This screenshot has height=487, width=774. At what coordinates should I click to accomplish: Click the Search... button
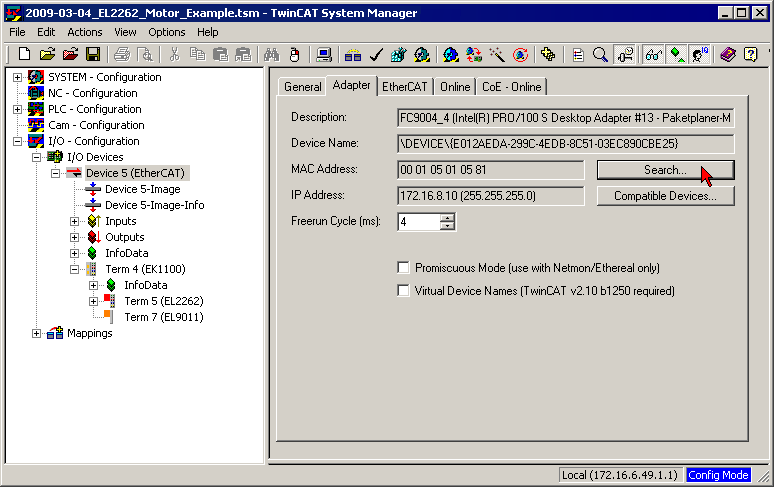(x=665, y=170)
